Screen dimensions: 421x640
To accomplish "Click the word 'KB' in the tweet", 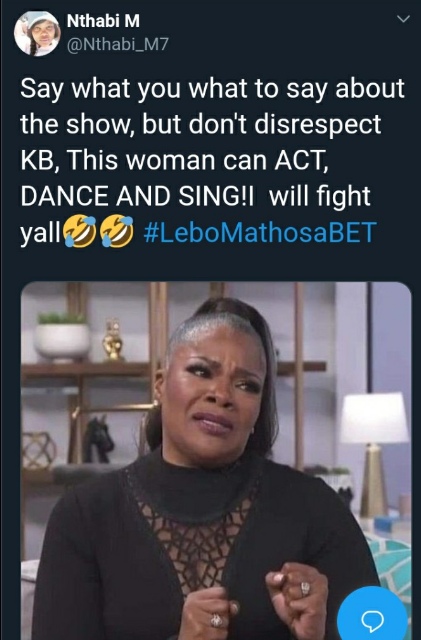I will 39,160.
